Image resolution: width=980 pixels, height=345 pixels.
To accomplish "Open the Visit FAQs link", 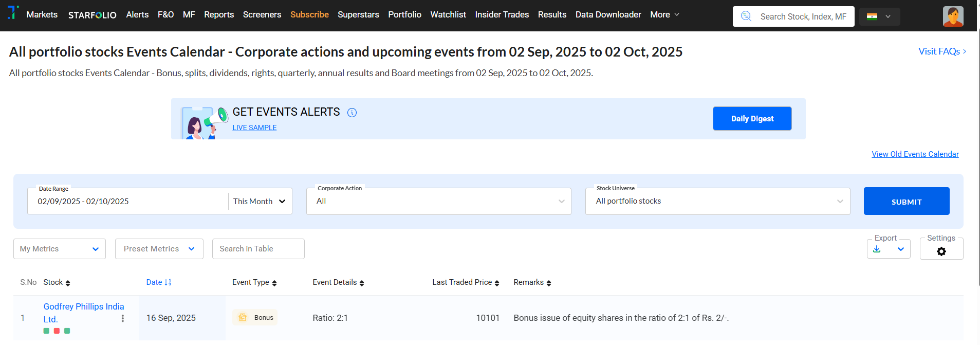I will click(942, 51).
